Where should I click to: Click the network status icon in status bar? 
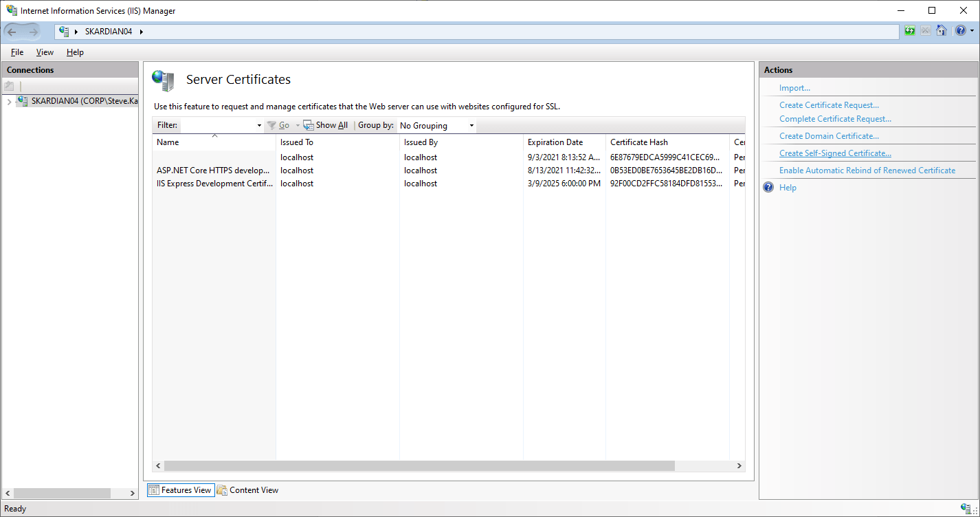tap(966, 509)
